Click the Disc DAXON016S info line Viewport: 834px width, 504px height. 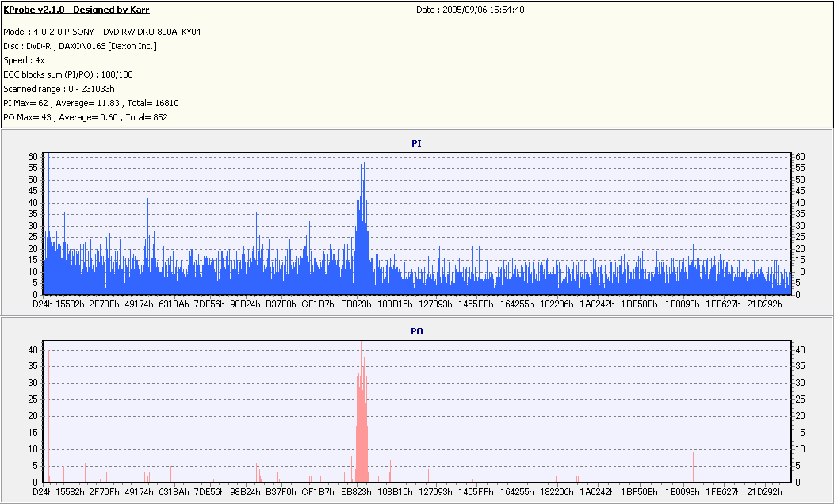pyautogui.click(x=80, y=46)
